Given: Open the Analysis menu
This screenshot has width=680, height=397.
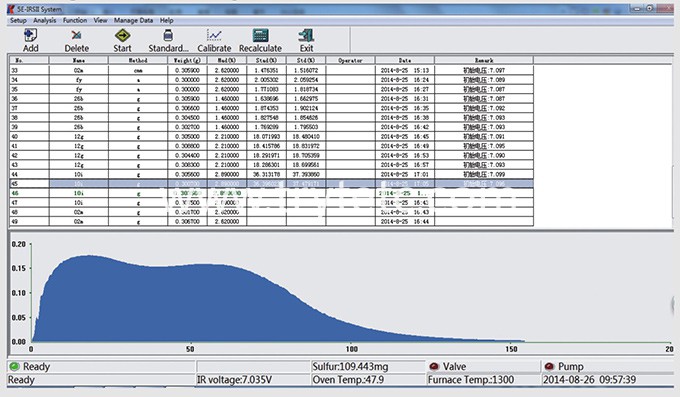Looking at the screenshot, I should click(45, 20).
